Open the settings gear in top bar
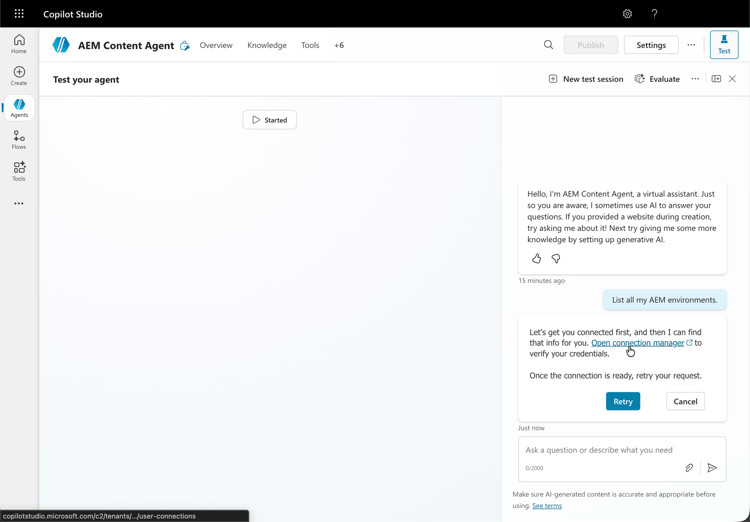Screen dimensions: 750x522 coord(627,14)
